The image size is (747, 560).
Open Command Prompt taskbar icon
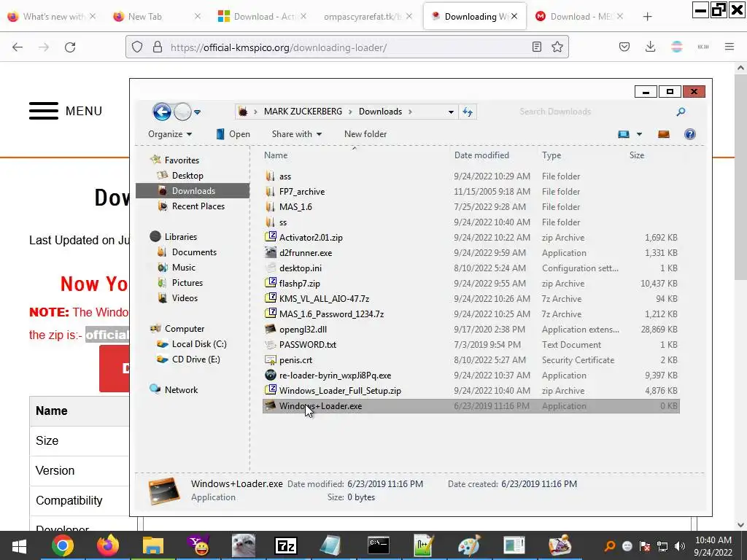pos(379,545)
